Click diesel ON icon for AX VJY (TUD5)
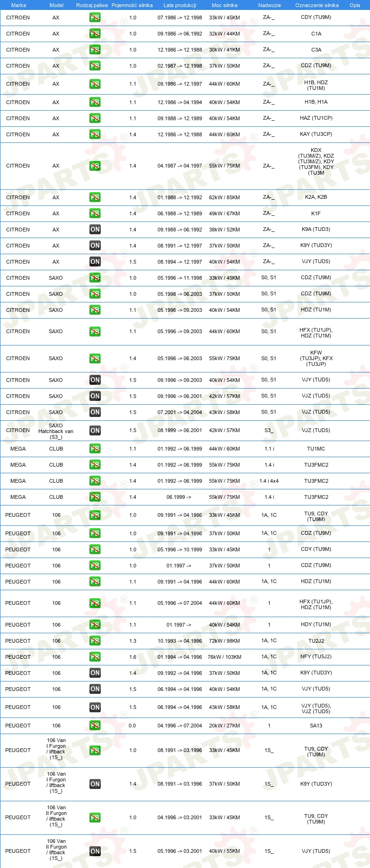The image size is (370, 868). pos(95,262)
